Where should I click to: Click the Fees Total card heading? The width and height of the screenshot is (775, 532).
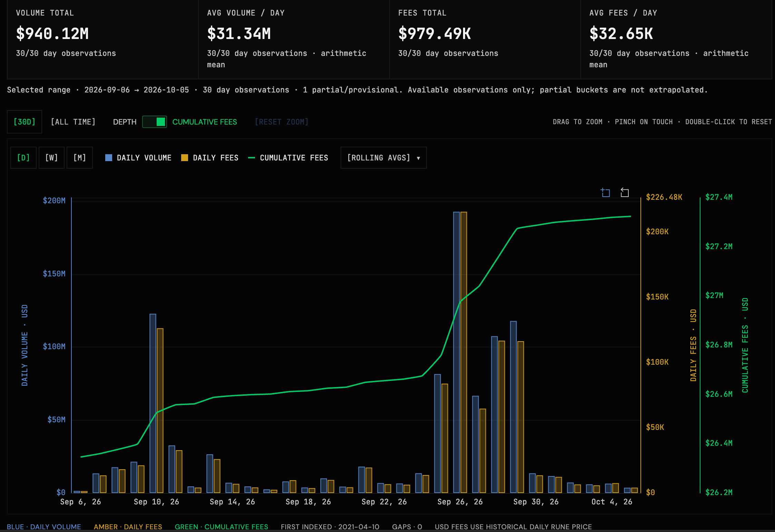422,13
